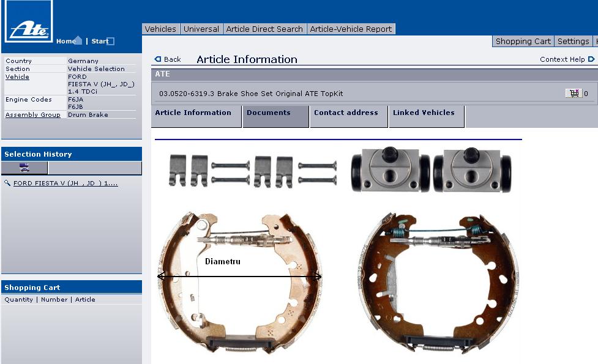Click magnifier icon beside FORD FIESTA entry
This screenshot has width=598, height=364.
point(7,183)
